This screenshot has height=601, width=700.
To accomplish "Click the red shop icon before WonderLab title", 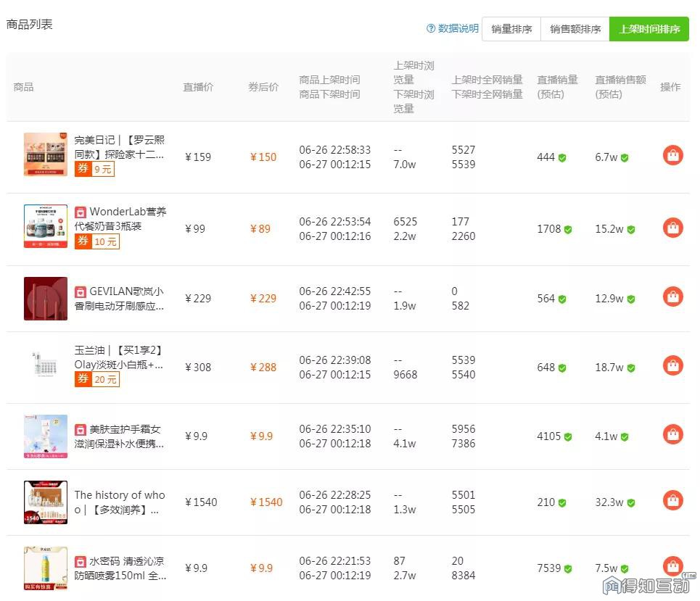I will (x=80, y=212).
